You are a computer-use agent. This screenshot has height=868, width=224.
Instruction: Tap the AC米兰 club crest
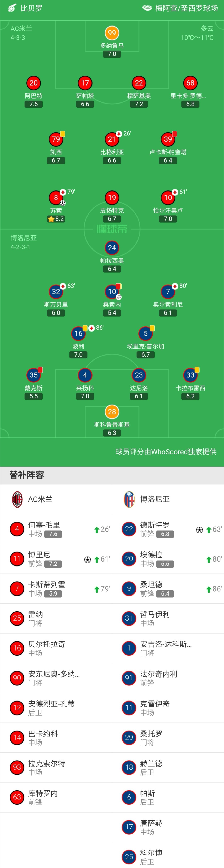[x=17, y=499]
